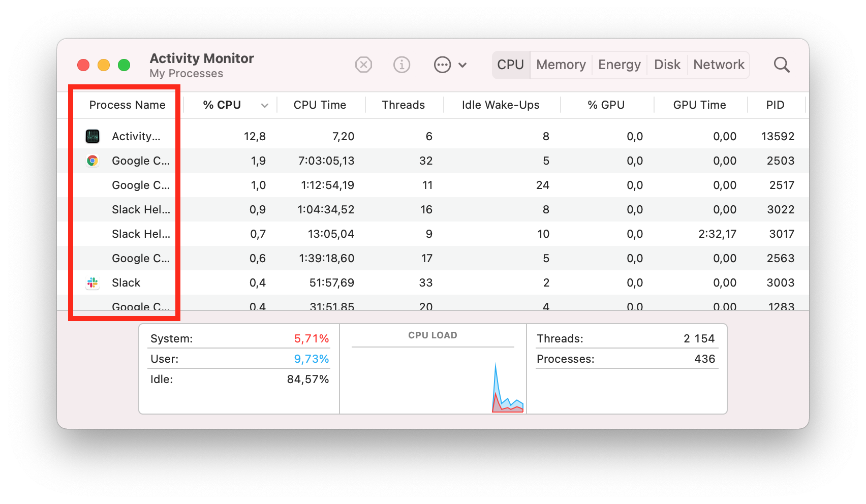Click Idle percentage 84,57%
The width and height of the screenshot is (866, 504).
(308, 379)
